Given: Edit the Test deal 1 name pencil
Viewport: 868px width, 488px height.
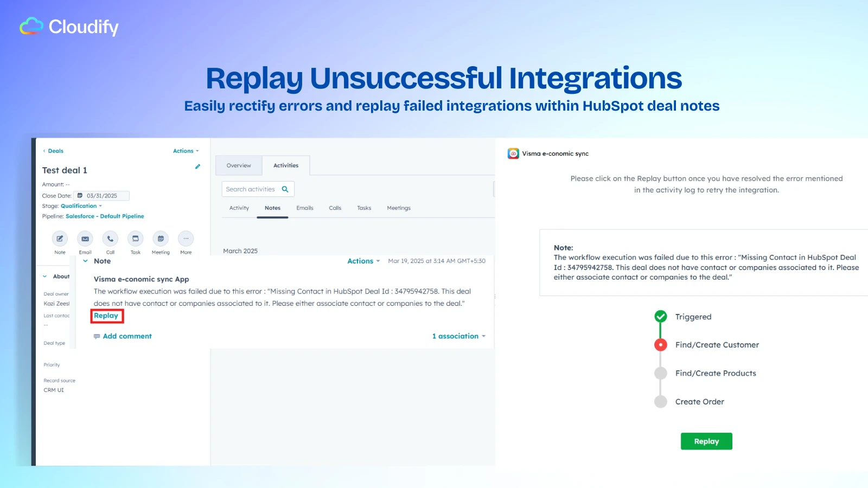Looking at the screenshot, I should 197,166.
